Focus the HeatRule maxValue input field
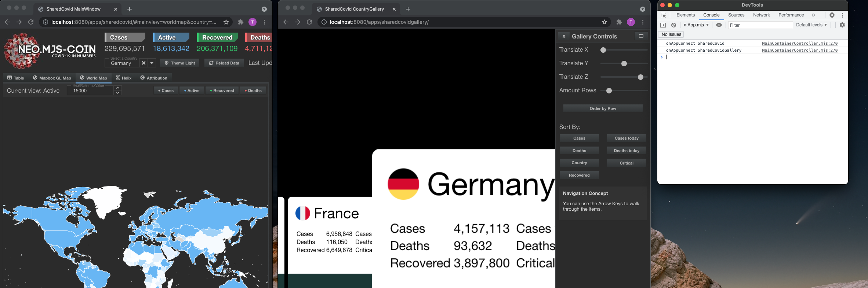The width and height of the screenshot is (868, 288). click(x=91, y=91)
